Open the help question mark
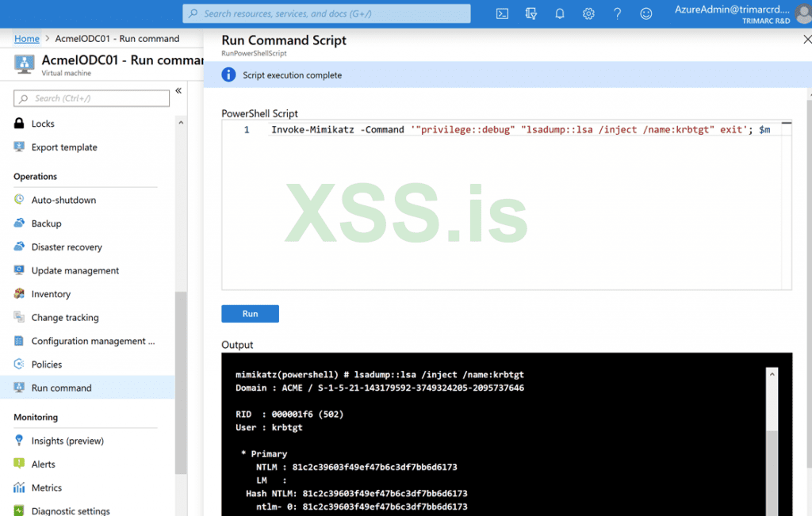 coord(617,14)
